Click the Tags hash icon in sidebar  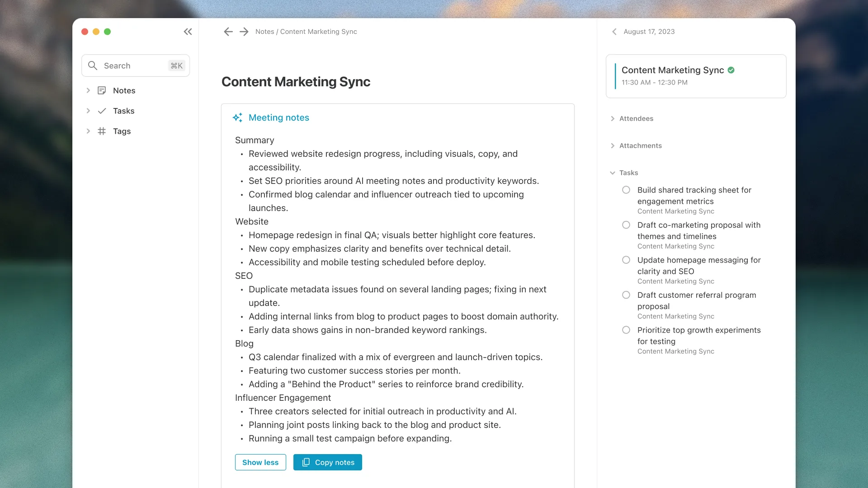tap(102, 131)
